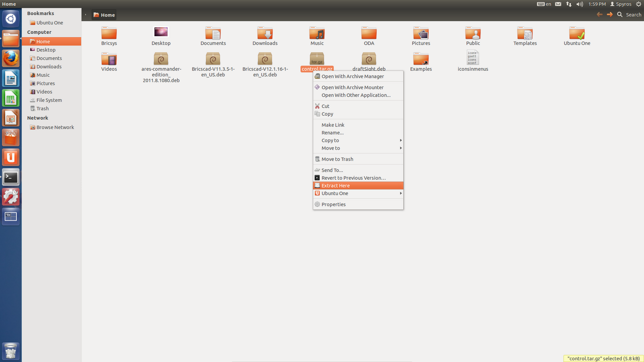Select the Videos folder icon in file view
Viewport: 644px width, 362px height.
tap(109, 59)
